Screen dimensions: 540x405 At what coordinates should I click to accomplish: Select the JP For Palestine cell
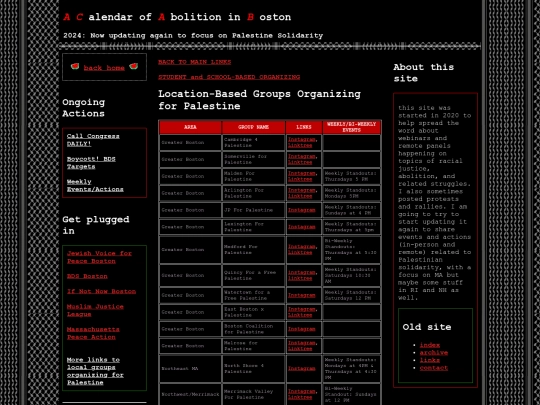click(253, 210)
